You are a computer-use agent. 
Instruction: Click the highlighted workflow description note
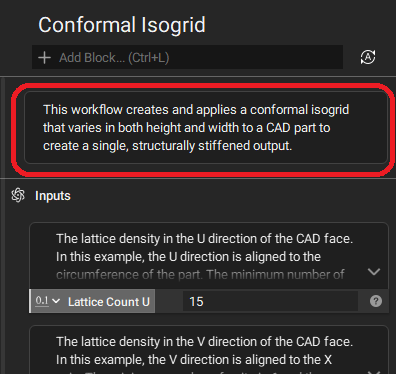206,128
